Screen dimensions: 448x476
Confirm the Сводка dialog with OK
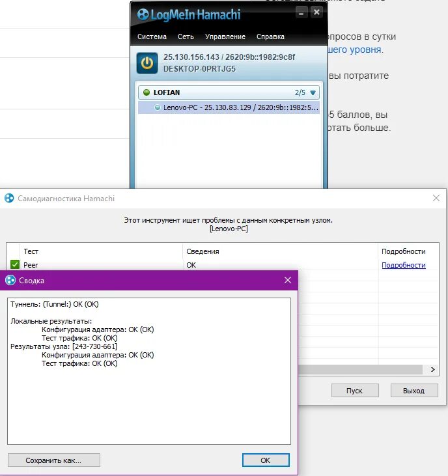[266, 460]
